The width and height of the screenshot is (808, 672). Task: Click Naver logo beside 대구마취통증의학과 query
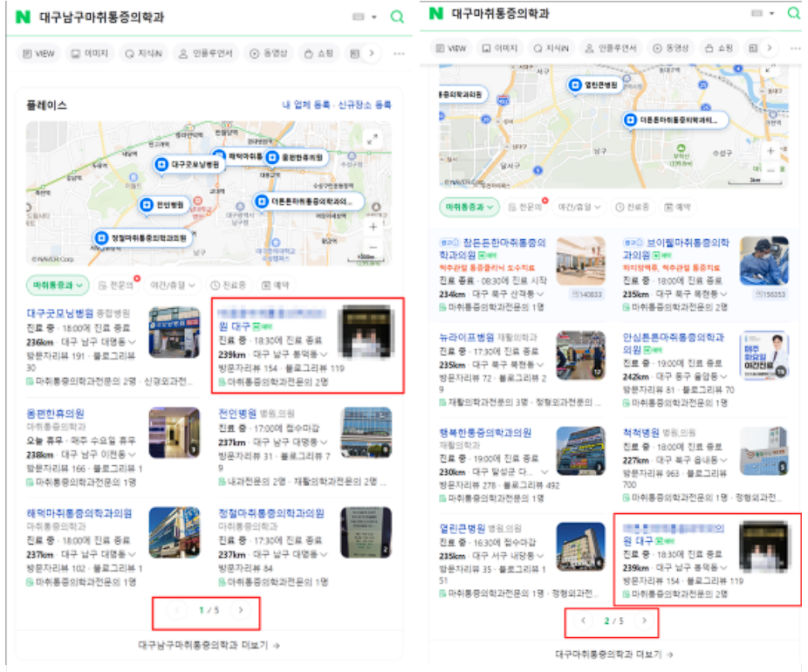(x=436, y=13)
